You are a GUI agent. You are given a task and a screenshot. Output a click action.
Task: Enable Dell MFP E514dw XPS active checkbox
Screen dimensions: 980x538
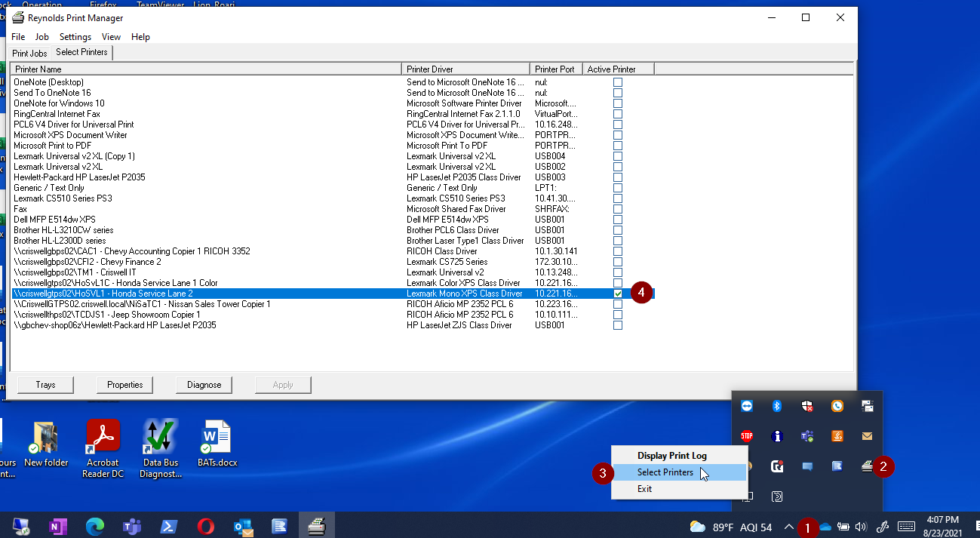coord(618,220)
